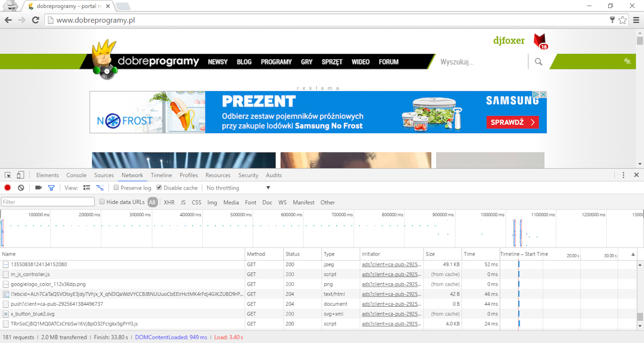Close the DevTools panel

tap(636, 175)
